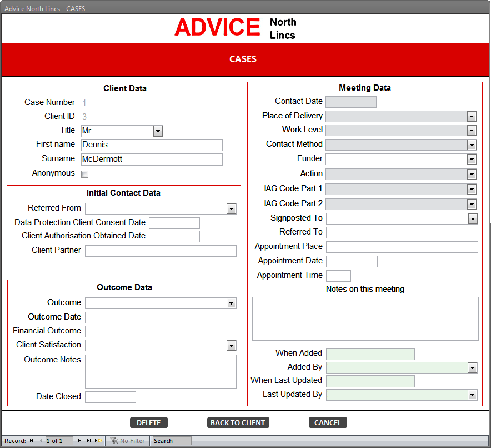This screenshot has width=491, height=448.
Task: Open the Place of Delivery dropdown
Action: [472, 117]
